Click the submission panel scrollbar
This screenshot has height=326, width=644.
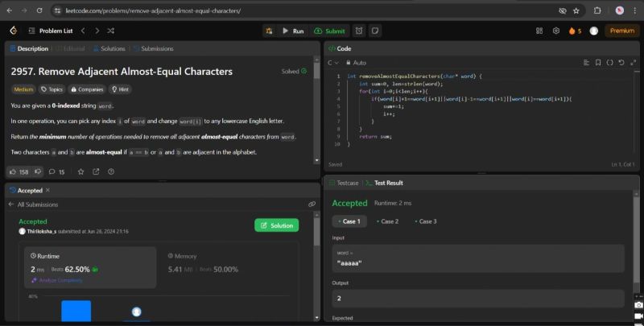pos(316,231)
